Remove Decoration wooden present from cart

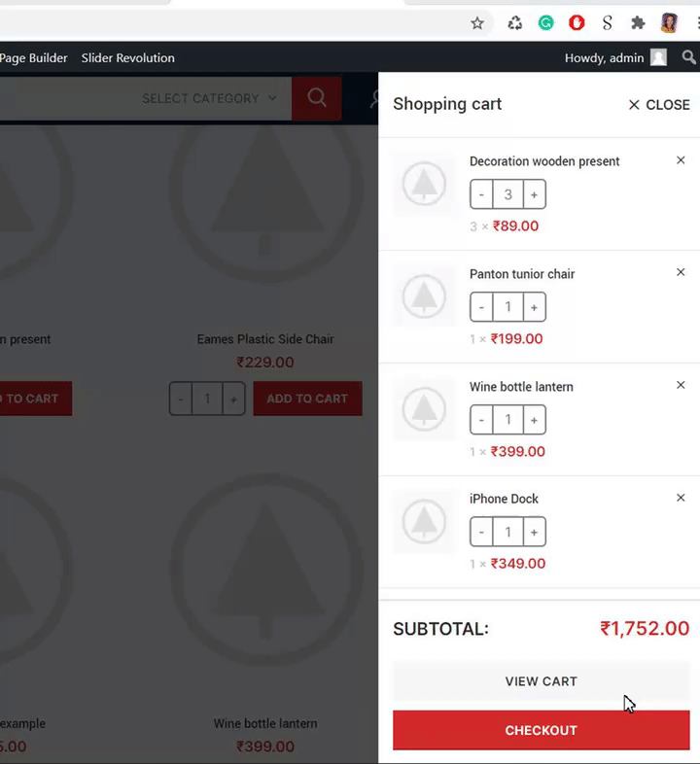tap(681, 160)
